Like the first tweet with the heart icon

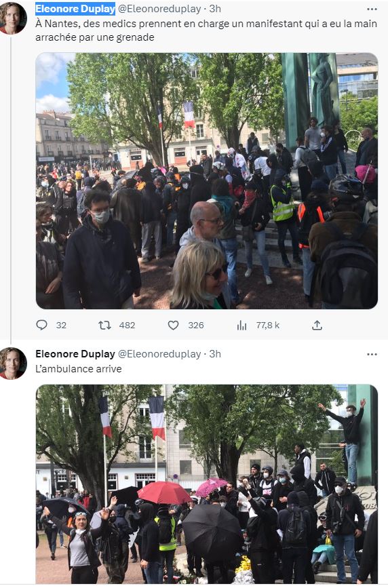tap(173, 325)
